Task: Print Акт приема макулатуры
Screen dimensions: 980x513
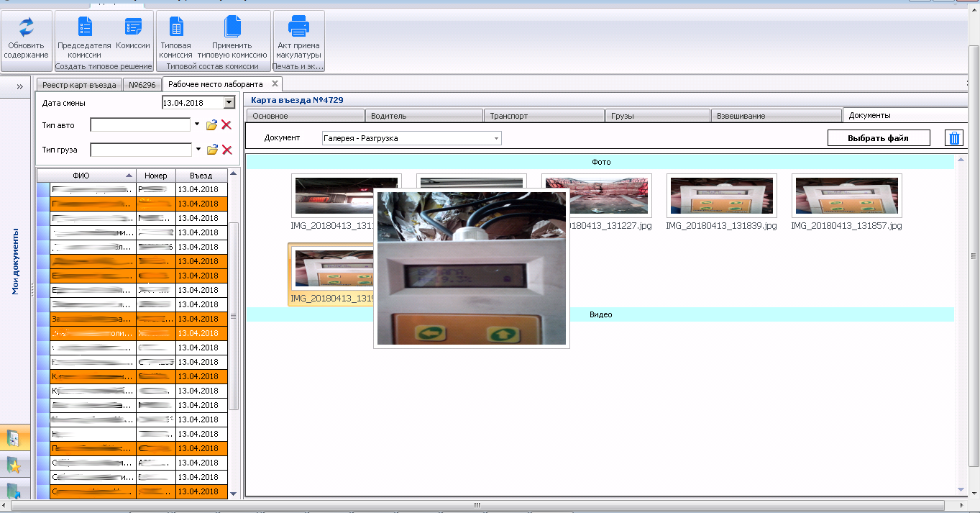Action: (298, 27)
